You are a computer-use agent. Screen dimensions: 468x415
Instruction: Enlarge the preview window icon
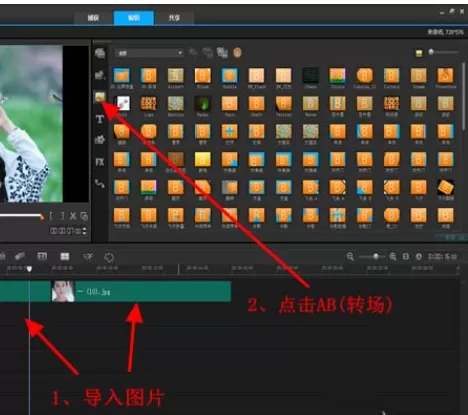(84, 216)
